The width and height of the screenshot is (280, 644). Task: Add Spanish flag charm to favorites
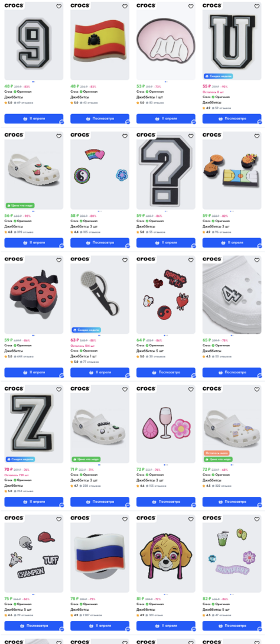[125, 6]
